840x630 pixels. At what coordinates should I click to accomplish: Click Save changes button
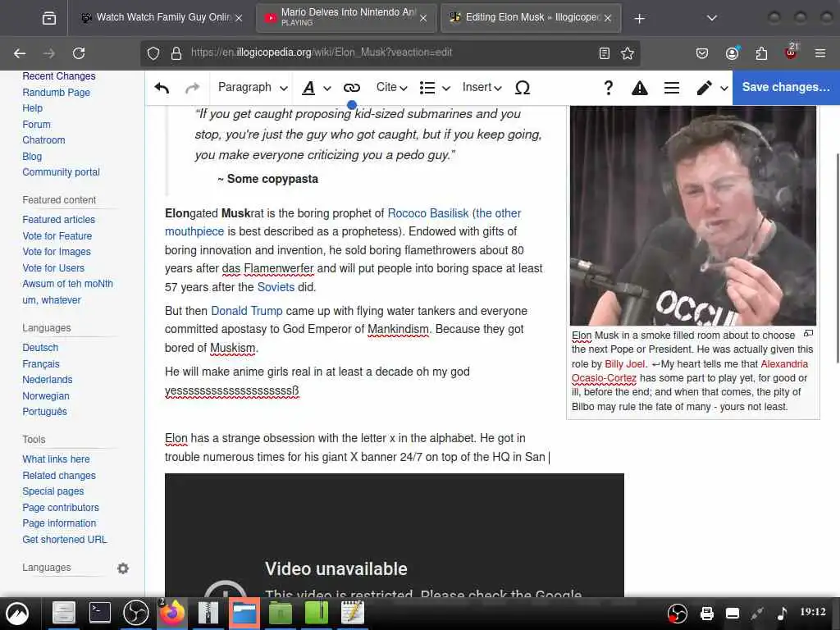click(786, 87)
